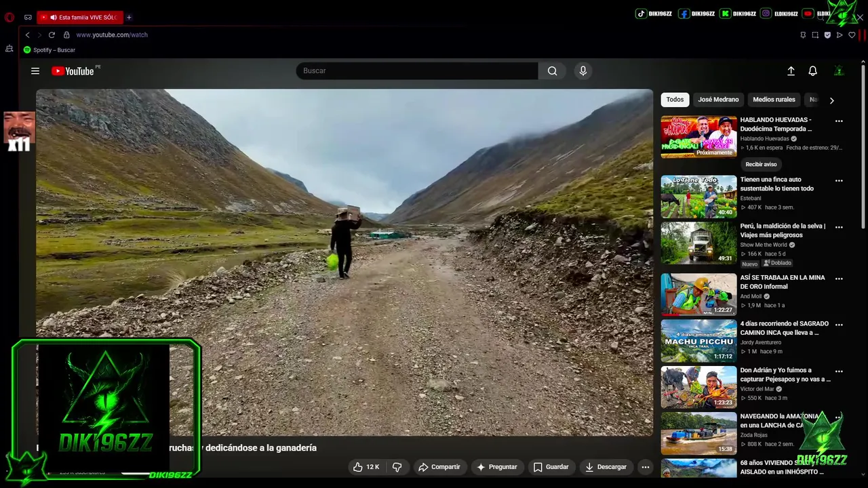Dislike the video with thumbs down
Image resolution: width=868 pixels, height=488 pixels.
(x=397, y=467)
